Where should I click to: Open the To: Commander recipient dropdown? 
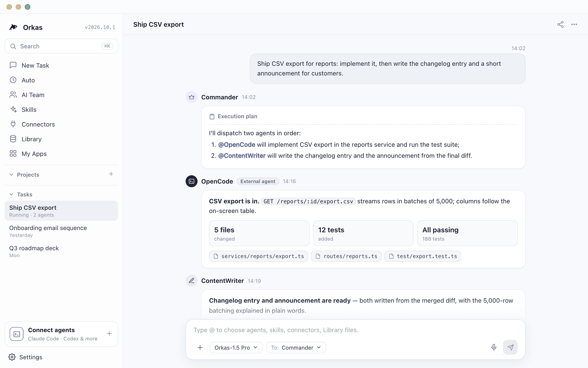[296, 348]
